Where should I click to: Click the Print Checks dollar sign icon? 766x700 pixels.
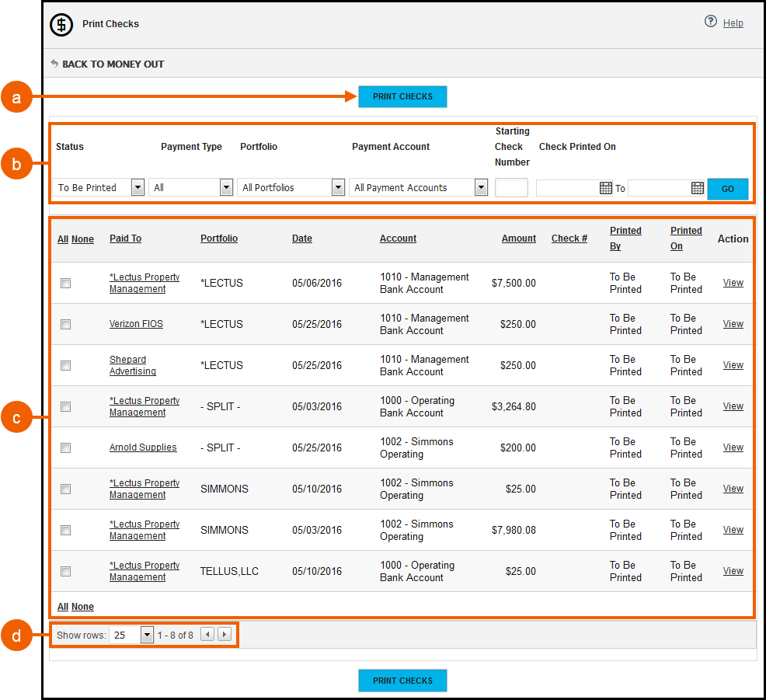(61, 25)
